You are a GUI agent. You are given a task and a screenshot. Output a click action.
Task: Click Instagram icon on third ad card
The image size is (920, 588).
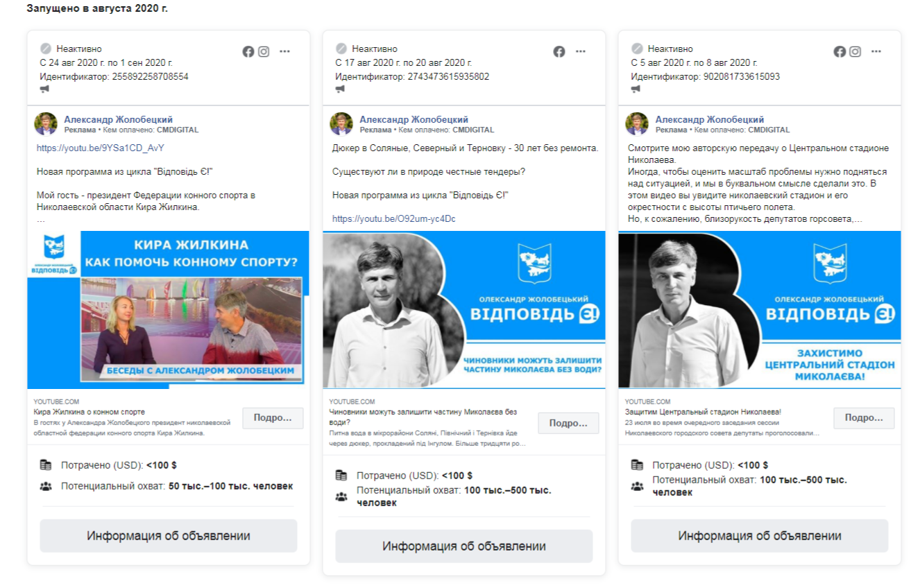tap(855, 51)
